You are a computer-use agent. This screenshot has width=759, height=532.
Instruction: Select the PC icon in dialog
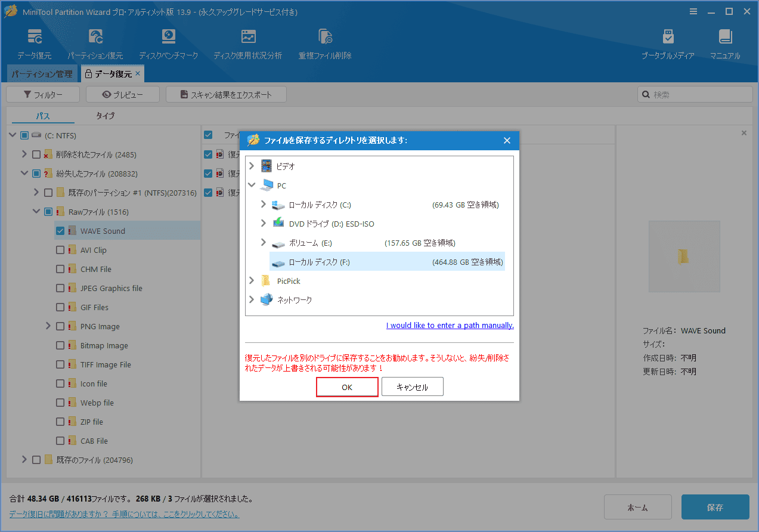tap(267, 185)
